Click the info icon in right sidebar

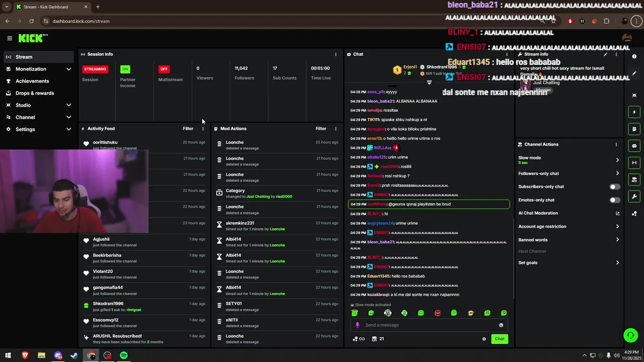point(634,57)
